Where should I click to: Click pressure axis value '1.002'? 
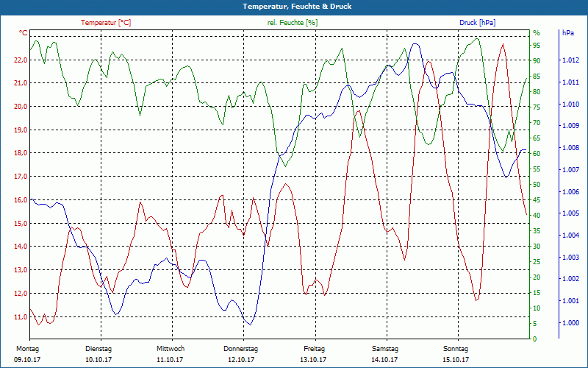click(571, 279)
